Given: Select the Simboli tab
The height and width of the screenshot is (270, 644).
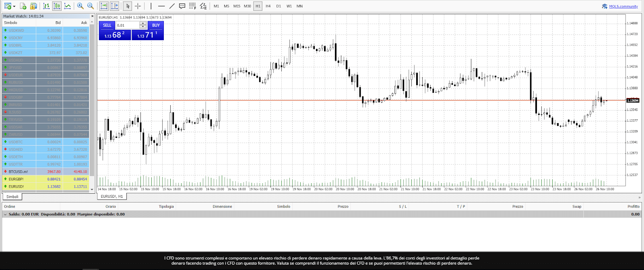Looking at the screenshot, I should (x=12, y=196).
